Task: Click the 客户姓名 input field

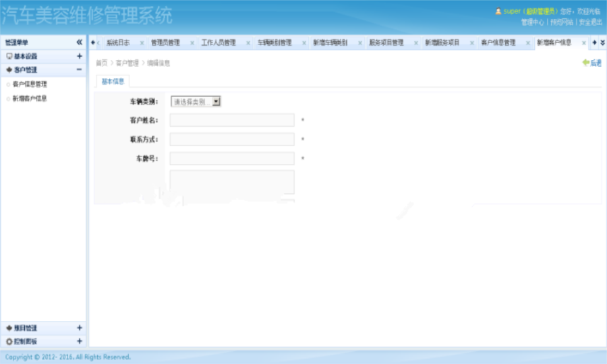Action: [x=232, y=120]
